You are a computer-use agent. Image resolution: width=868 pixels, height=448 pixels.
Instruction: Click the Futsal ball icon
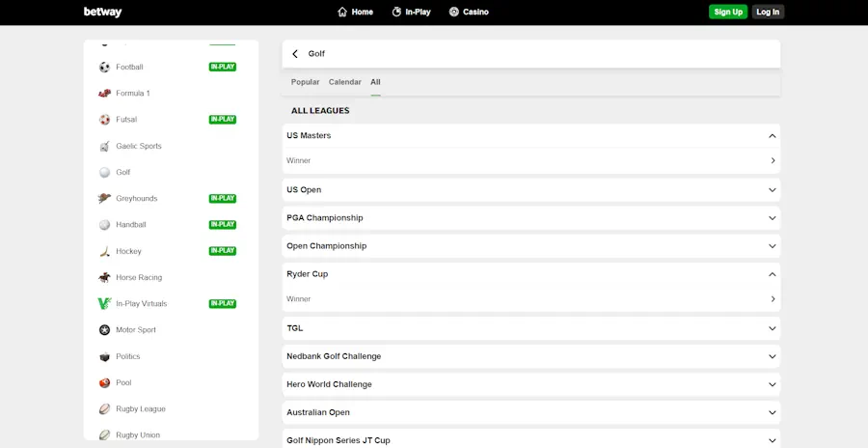(104, 120)
